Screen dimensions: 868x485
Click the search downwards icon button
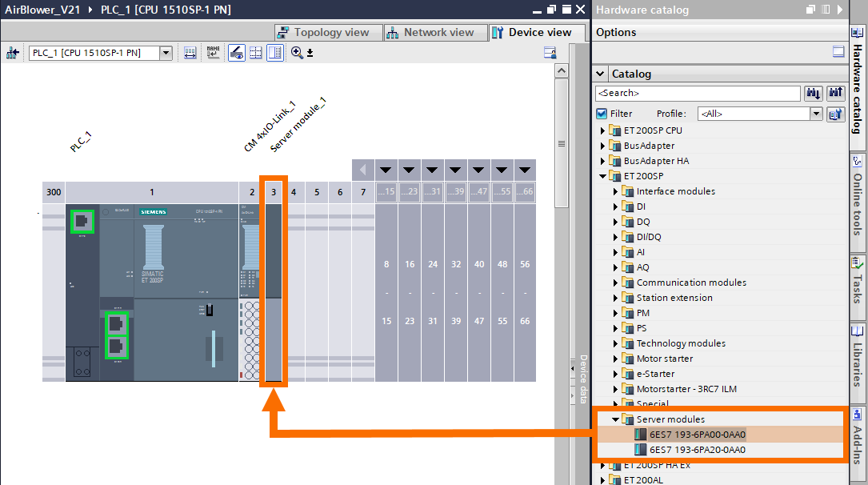tap(813, 94)
